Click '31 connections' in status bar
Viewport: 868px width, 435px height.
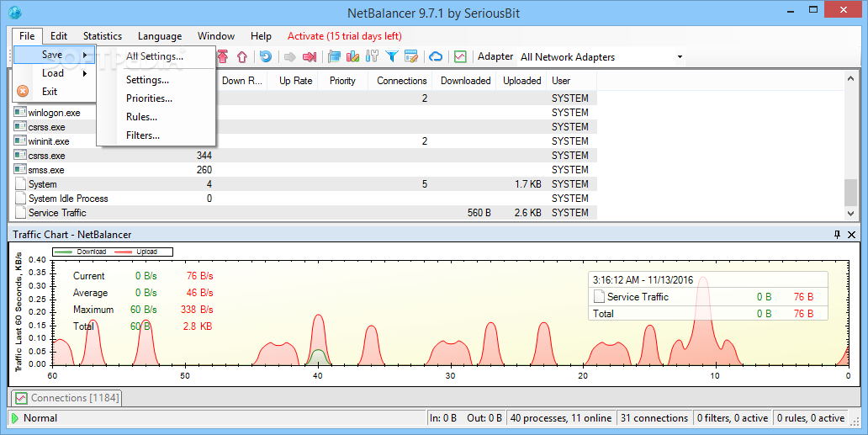654,418
